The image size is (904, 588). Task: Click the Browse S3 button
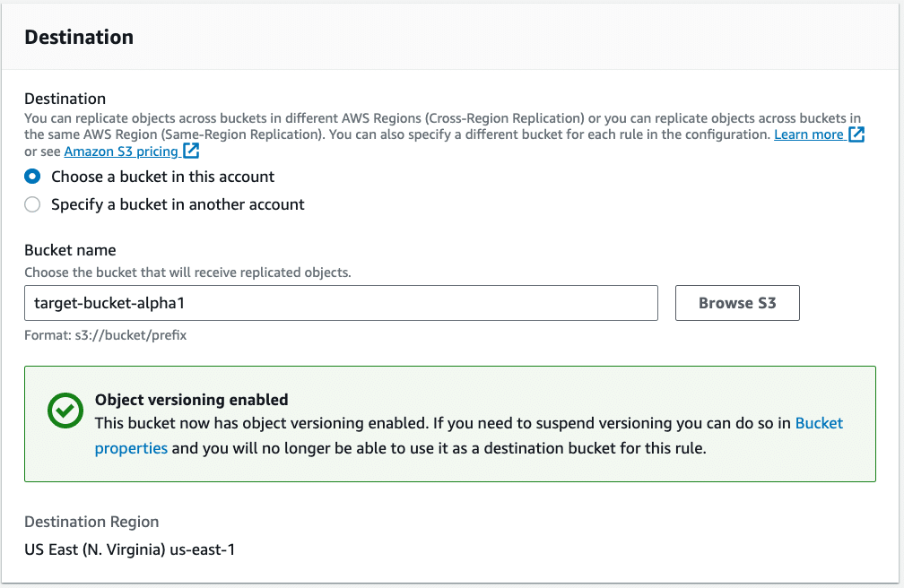737,303
